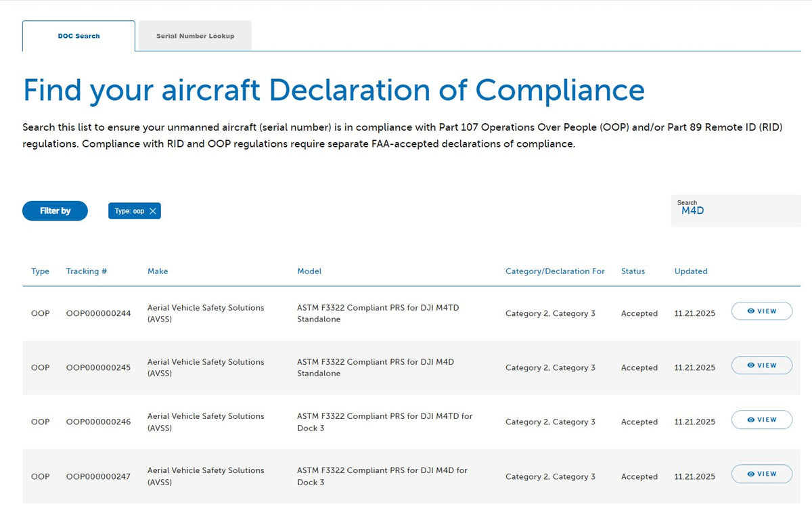Image resolution: width=812 pixels, height=517 pixels.
Task: Click model text for DJI M4D for Dock 3
Action: tap(382, 476)
